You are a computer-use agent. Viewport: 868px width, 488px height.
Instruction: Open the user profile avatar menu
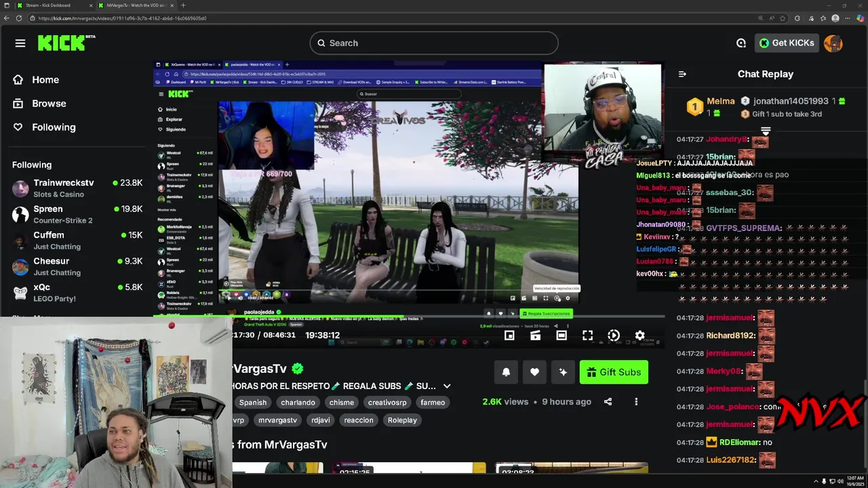pos(833,43)
